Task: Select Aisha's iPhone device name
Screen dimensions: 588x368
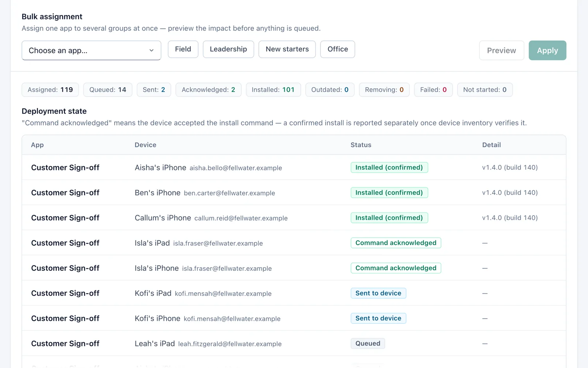Action: (x=161, y=168)
